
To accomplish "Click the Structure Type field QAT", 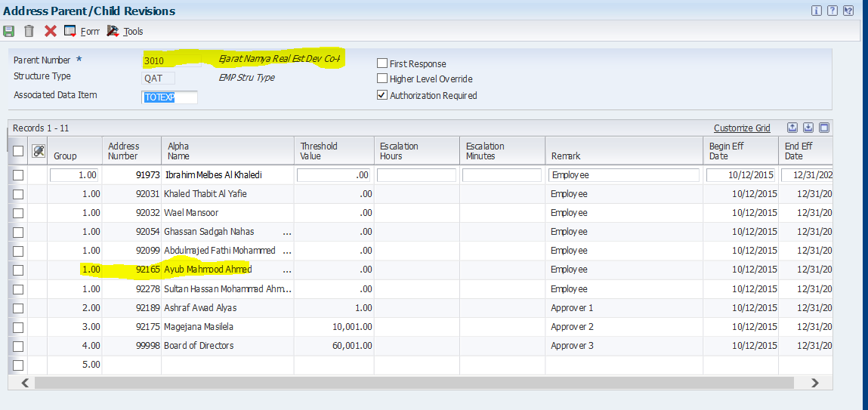I will tap(158, 78).
